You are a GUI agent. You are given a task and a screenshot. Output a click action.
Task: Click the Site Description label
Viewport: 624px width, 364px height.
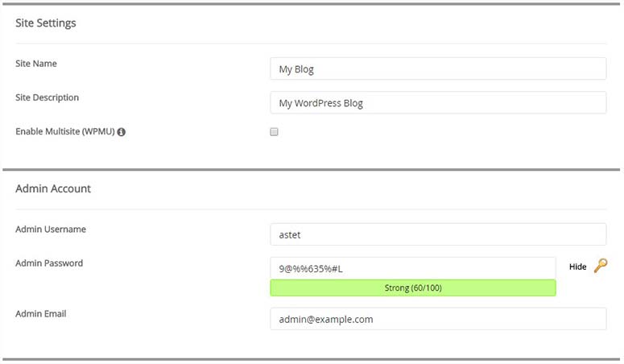[47, 97]
